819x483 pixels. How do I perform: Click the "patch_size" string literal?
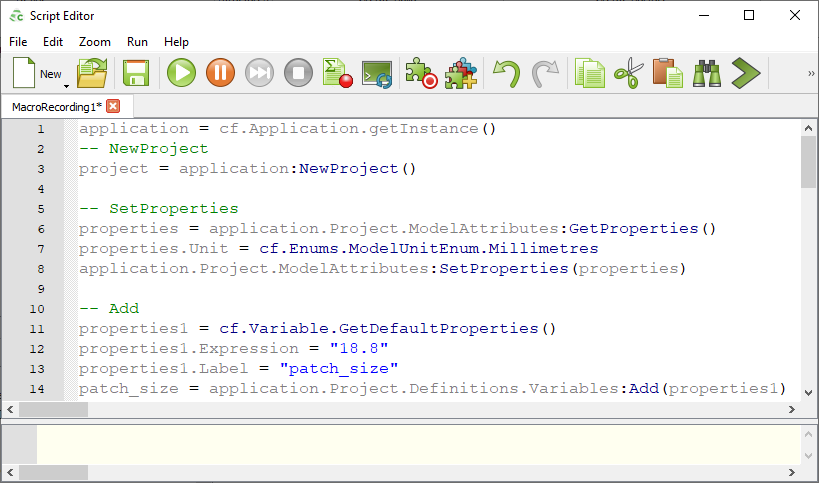338,369
